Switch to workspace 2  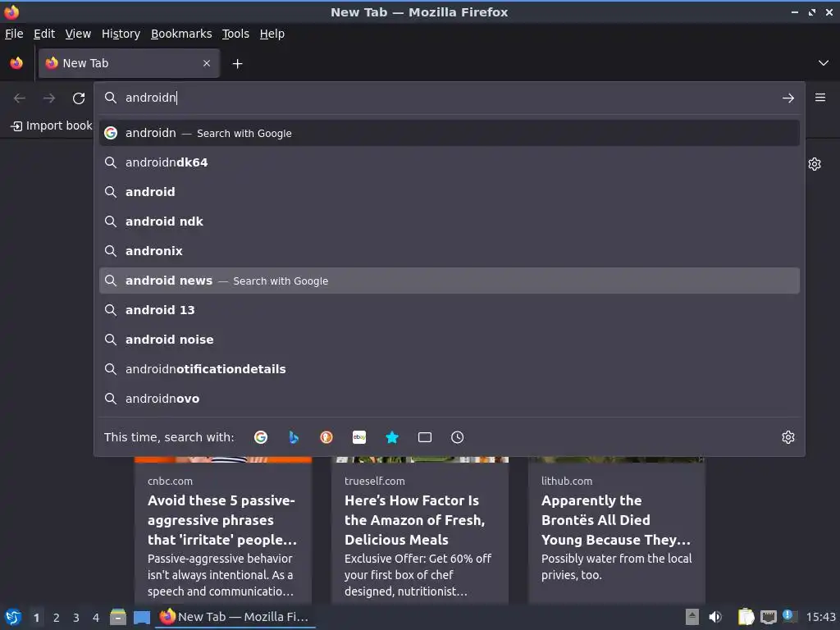[57, 618]
